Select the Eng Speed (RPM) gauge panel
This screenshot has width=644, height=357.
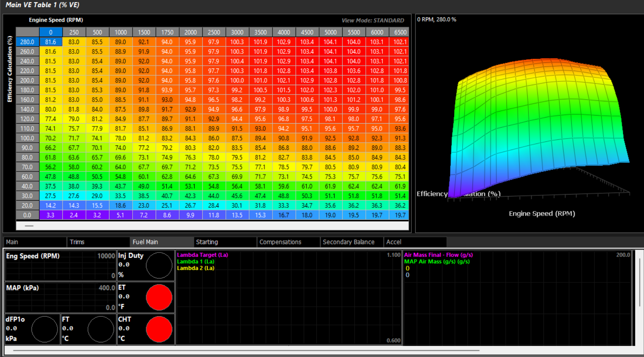pyautogui.click(x=60, y=265)
